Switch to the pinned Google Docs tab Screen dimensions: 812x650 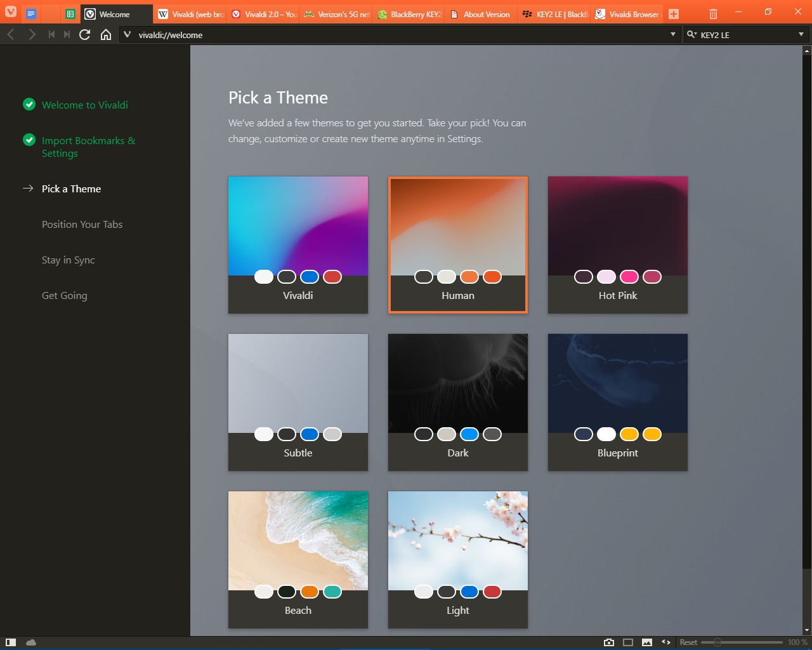[31, 13]
